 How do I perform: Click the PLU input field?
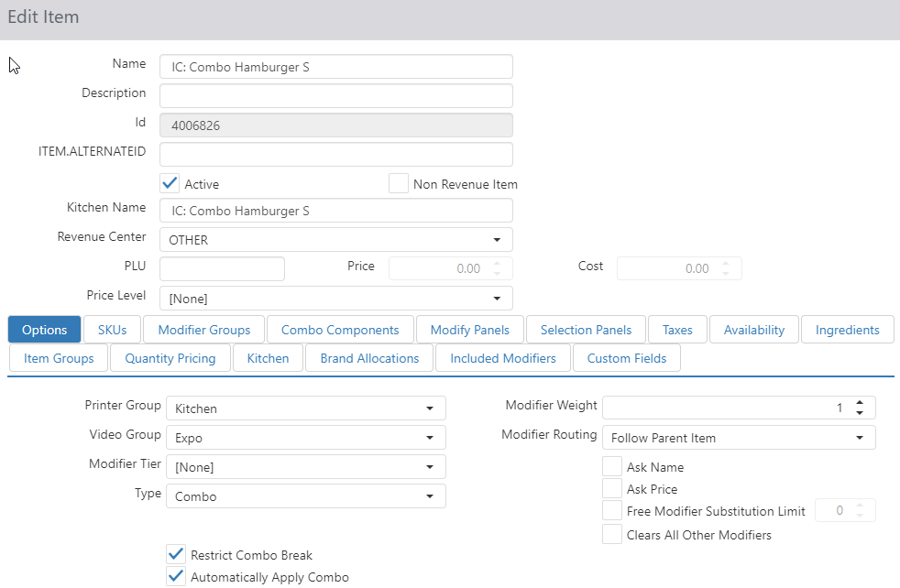[222, 268]
